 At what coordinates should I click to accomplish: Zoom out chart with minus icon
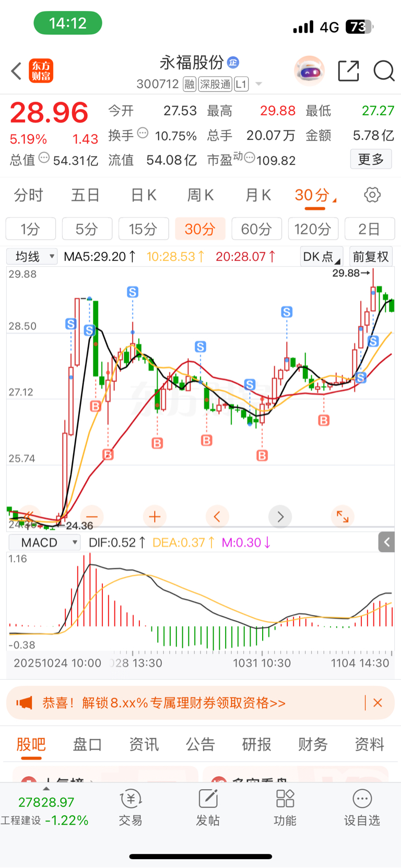click(x=92, y=517)
